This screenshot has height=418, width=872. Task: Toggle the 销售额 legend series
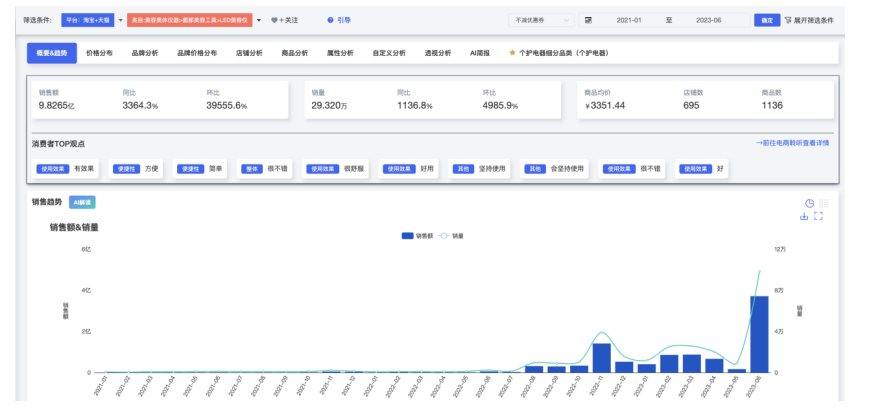click(x=417, y=236)
